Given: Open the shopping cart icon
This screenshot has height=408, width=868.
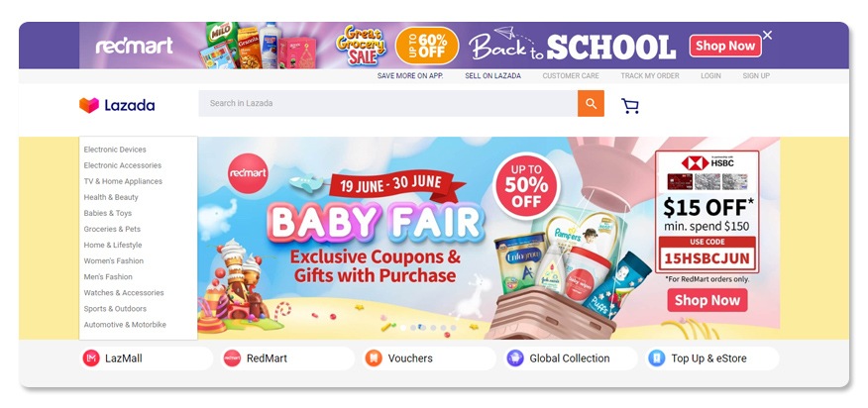Looking at the screenshot, I should (630, 106).
